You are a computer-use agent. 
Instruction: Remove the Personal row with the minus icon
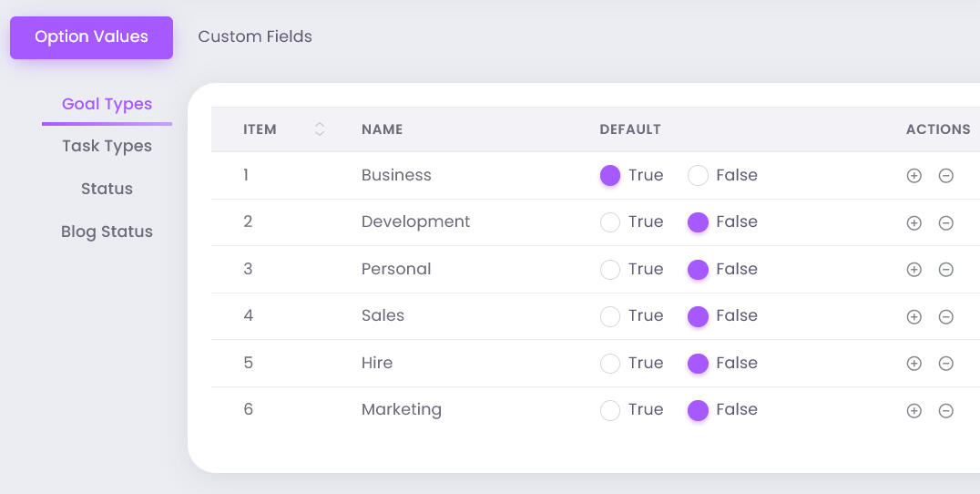(x=945, y=270)
